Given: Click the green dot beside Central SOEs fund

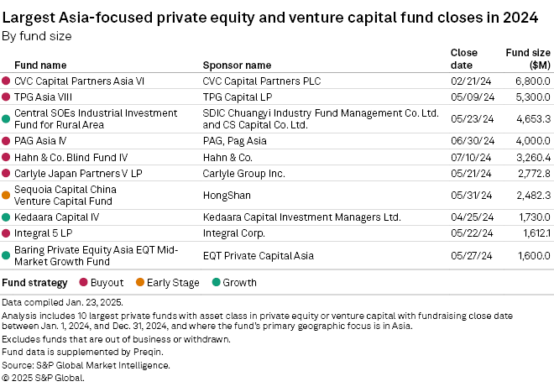Looking at the screenshot, I should [x=6, y=118].
